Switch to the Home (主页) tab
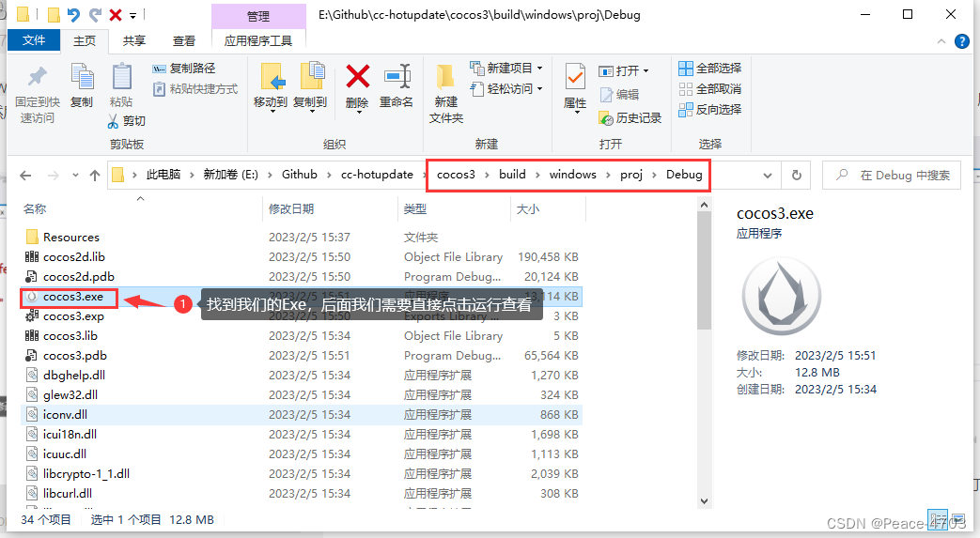This screenshot has height=538, width=980. coord(85,41)
